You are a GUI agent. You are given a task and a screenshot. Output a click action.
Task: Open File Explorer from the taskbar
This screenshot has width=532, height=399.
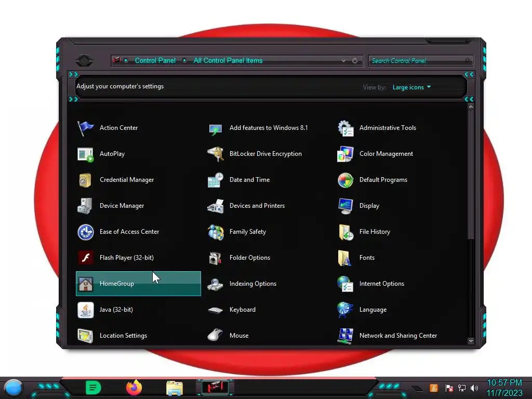[175, 388]
